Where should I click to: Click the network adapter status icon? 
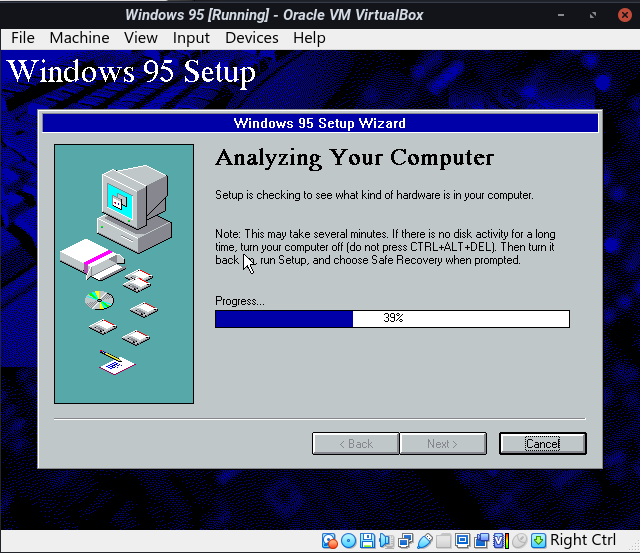[406, 541]
